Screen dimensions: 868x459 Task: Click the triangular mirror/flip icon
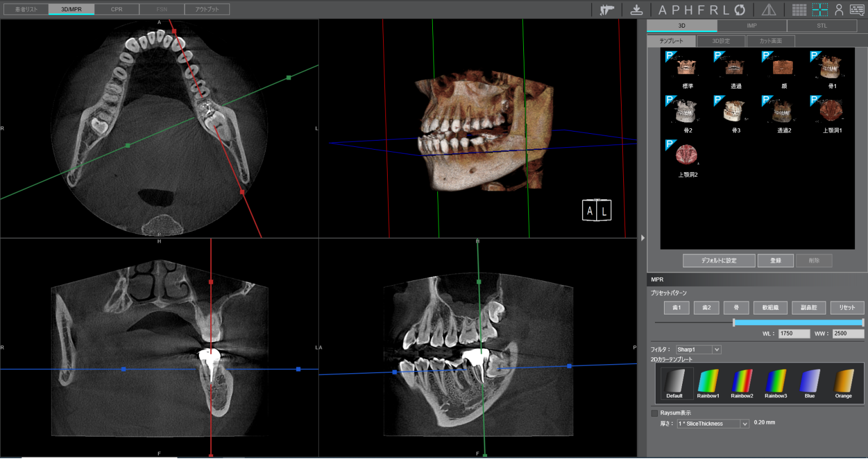[769, 10]
